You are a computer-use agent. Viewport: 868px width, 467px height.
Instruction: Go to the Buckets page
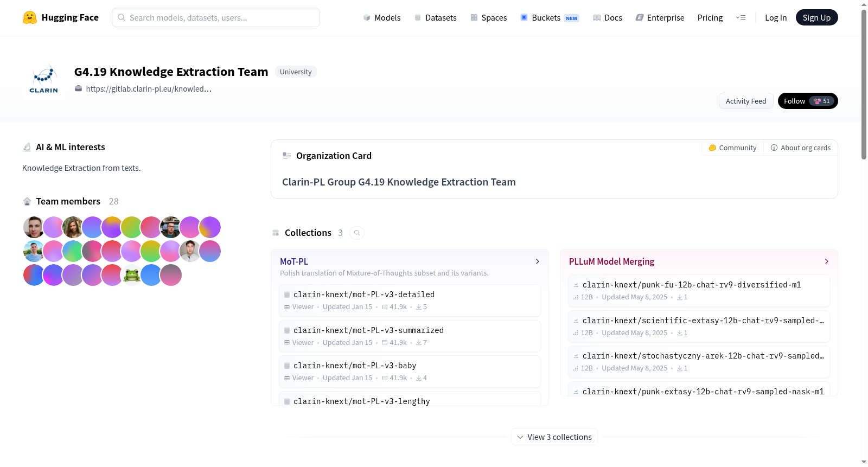(550, 18)
